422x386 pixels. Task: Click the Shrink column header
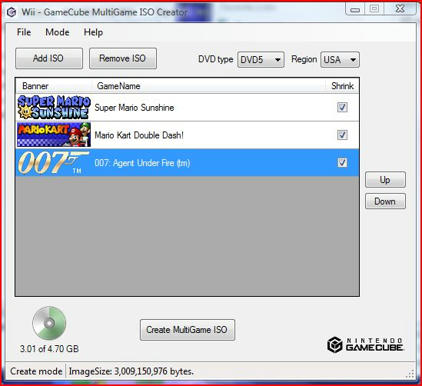pyautogui.click(x=342, y=86)
